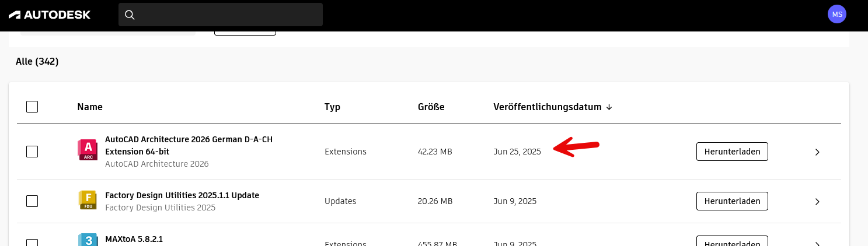Click Herunterladen for Factory Design Utilities Update
868x246 pixels.
(x=732, y=201)
